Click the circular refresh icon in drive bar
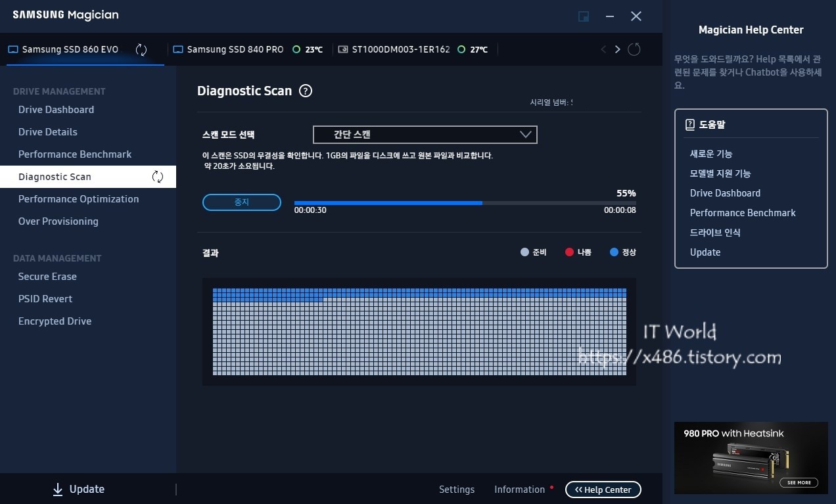The image size is (836, 504). (x=634, y=49)
